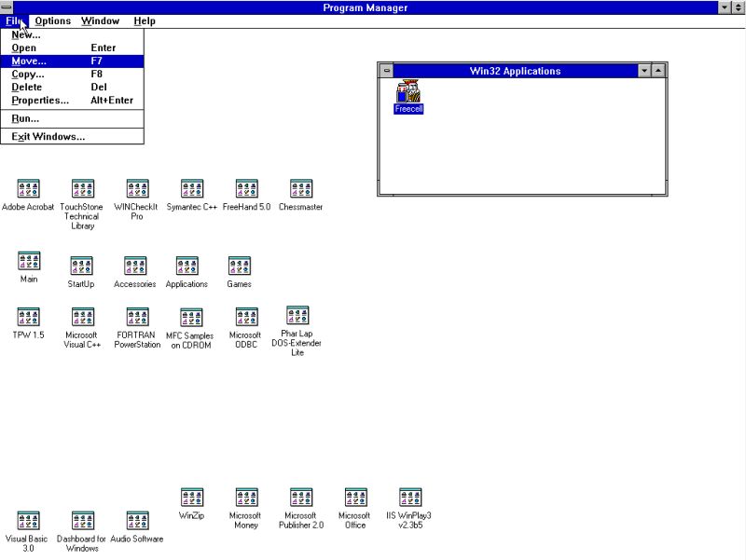
Task: Open the Accessories group icon
Action: pyautogui.click(x=135, y=266)
